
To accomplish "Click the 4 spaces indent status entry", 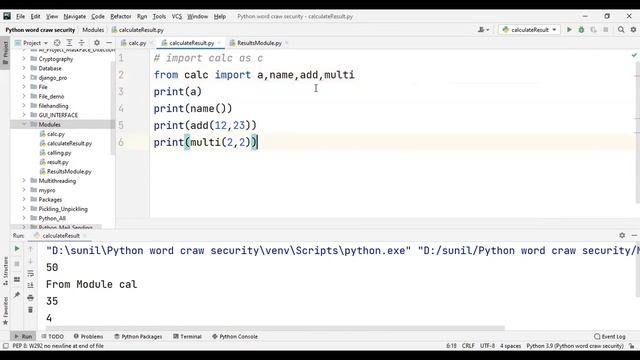I will click(x=511, y=346).
